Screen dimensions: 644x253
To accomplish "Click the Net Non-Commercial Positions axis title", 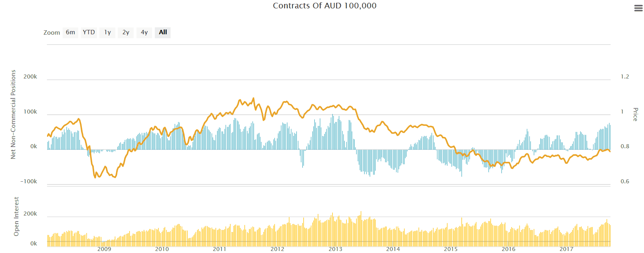I will click(13, 115).
